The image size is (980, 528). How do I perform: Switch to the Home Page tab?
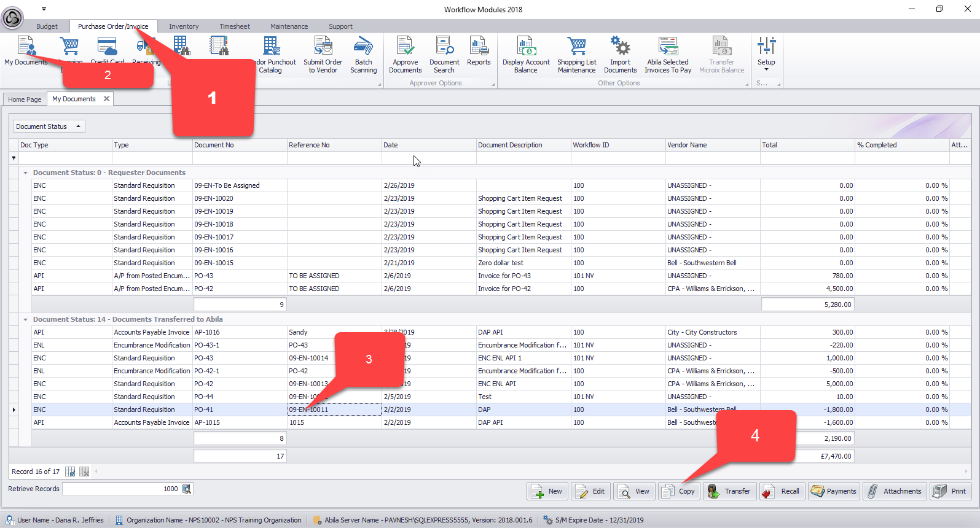point(25,99)
